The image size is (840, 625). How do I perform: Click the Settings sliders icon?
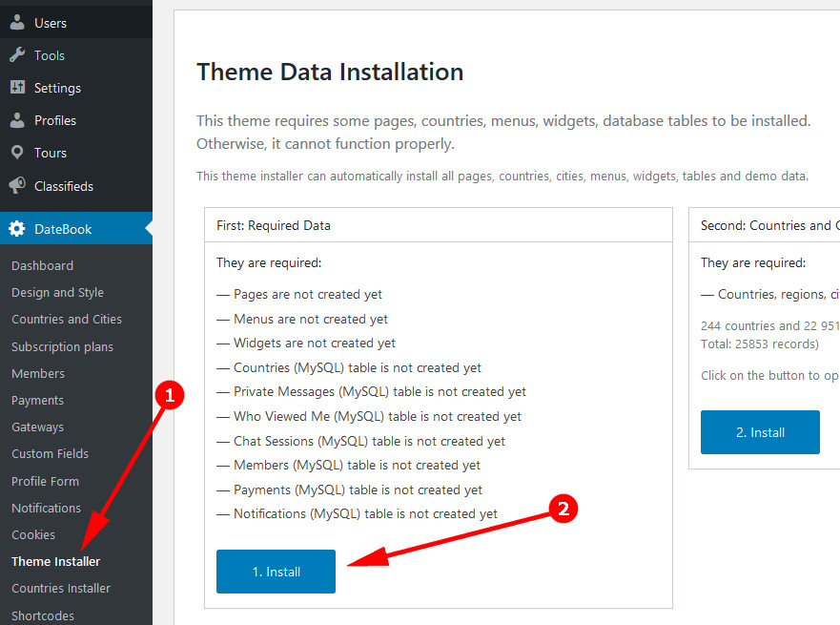(17, 88)
